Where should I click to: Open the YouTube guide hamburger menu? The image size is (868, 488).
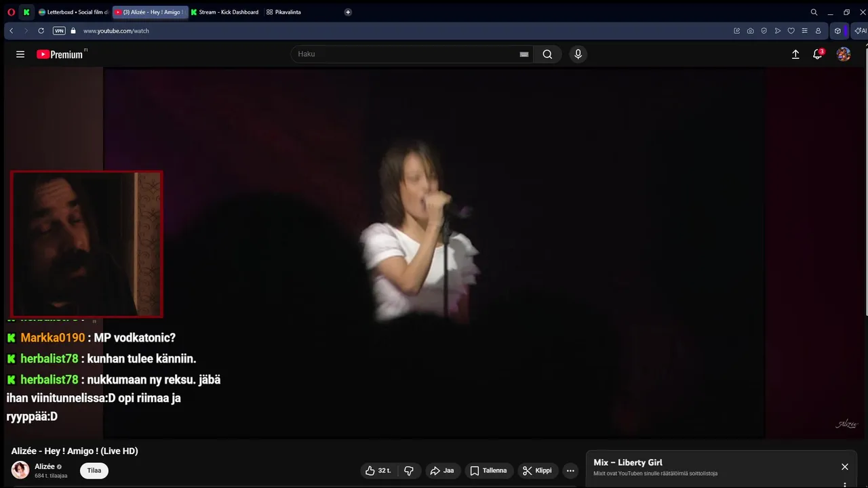click(x=20, y=54)
